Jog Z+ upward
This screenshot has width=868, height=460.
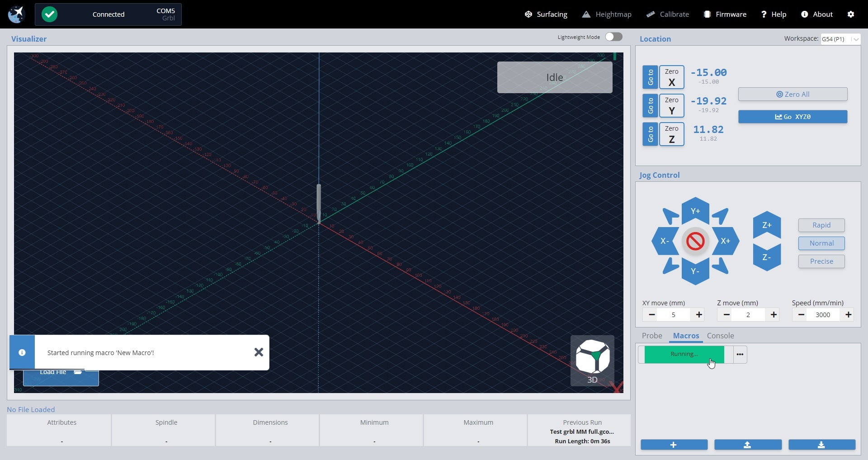[767, 225]
